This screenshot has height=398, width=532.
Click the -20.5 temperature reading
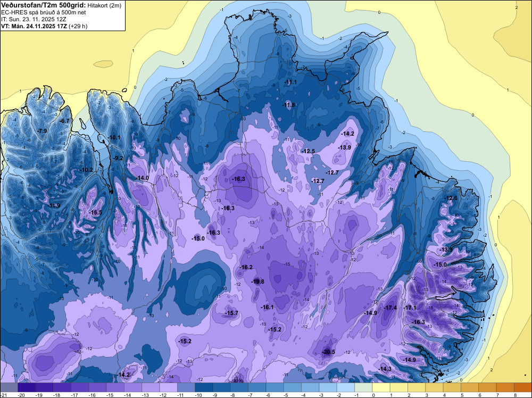pos(329,352)
